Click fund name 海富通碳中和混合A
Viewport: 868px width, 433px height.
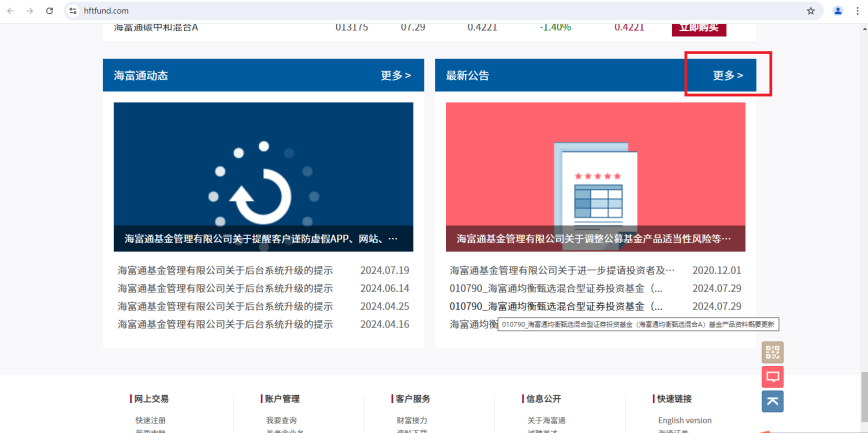(x=156, y=27)
